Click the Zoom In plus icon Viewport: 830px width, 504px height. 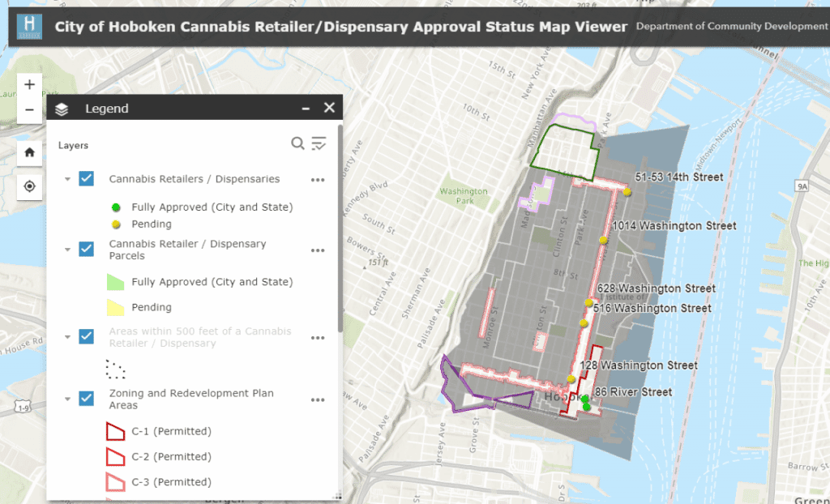(x=29, y=83)
